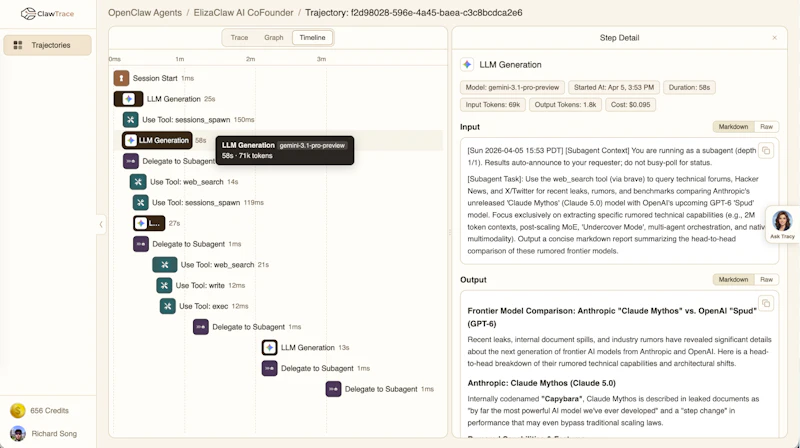The image size is (800, 448).
Task: Click the Started At: Apr 5 chip
Action: click(x=614, y=87)
